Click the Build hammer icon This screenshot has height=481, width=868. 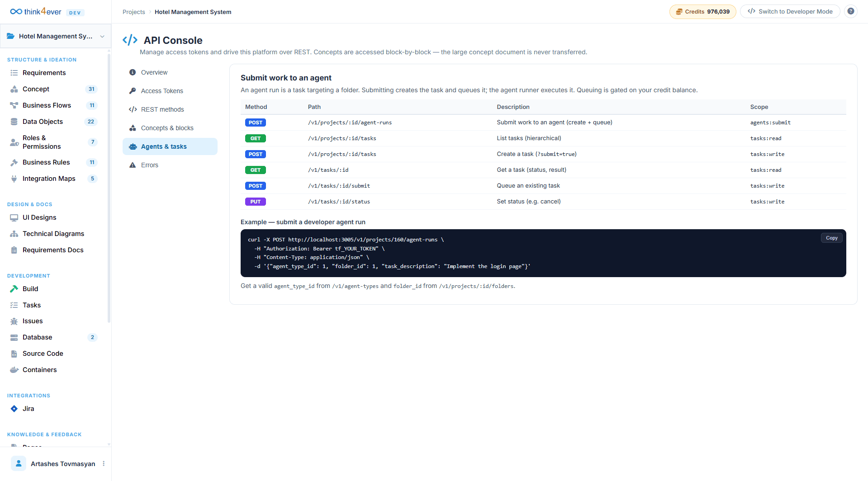[14, 289]
